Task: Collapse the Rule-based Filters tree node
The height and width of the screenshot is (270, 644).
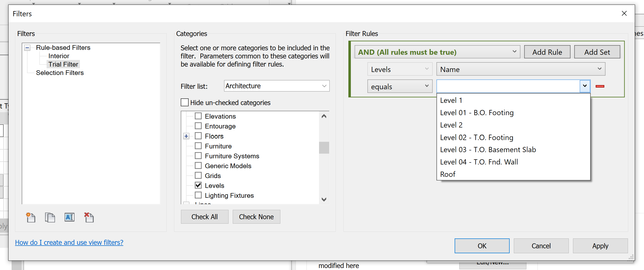Action: point(27,48)
